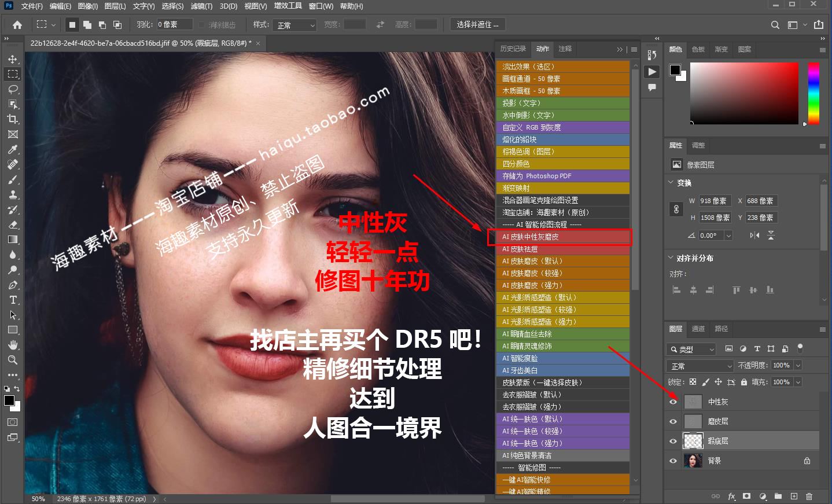The height and width of the screenshot is (504, 832).
Task: Hide the 瑕疵层 layer
Action: 673,441
